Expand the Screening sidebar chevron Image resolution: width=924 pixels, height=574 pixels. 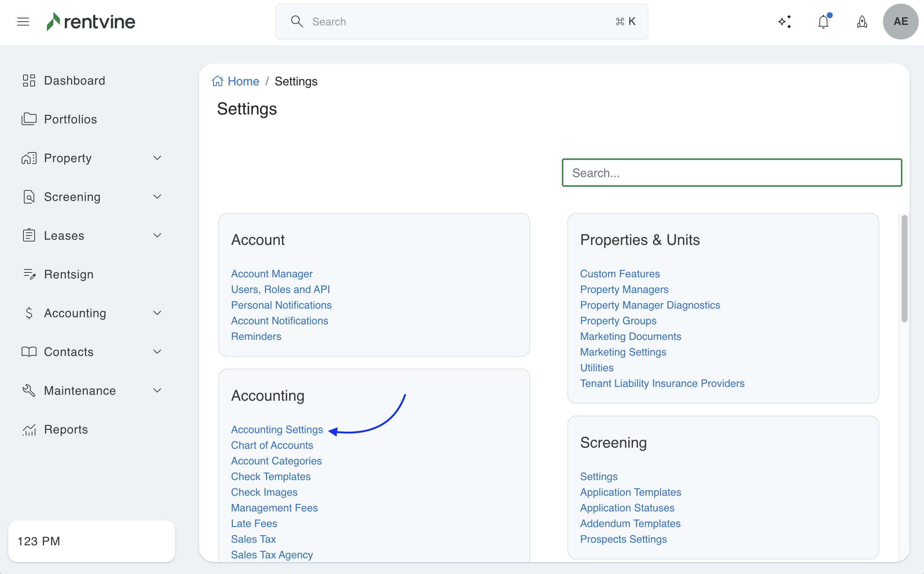click(157, 197)
